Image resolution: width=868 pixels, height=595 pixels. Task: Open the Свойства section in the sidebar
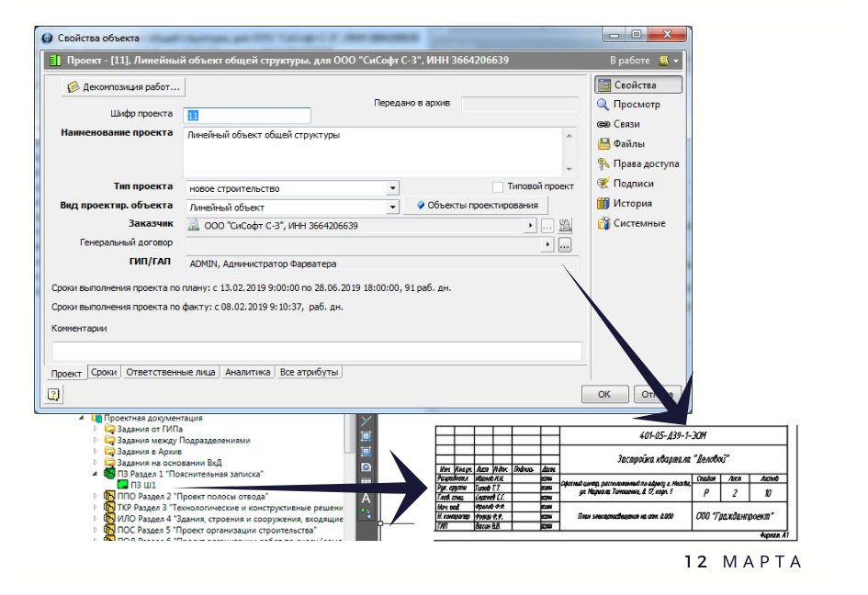[x=637, y=84]
